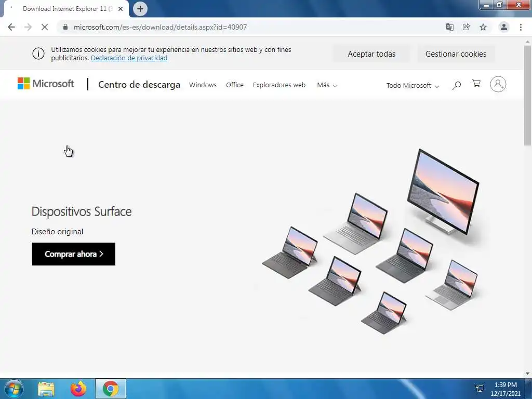532x399 pixels.
Task: Open the Chrome profile icon
Action: tap(504, 27)
